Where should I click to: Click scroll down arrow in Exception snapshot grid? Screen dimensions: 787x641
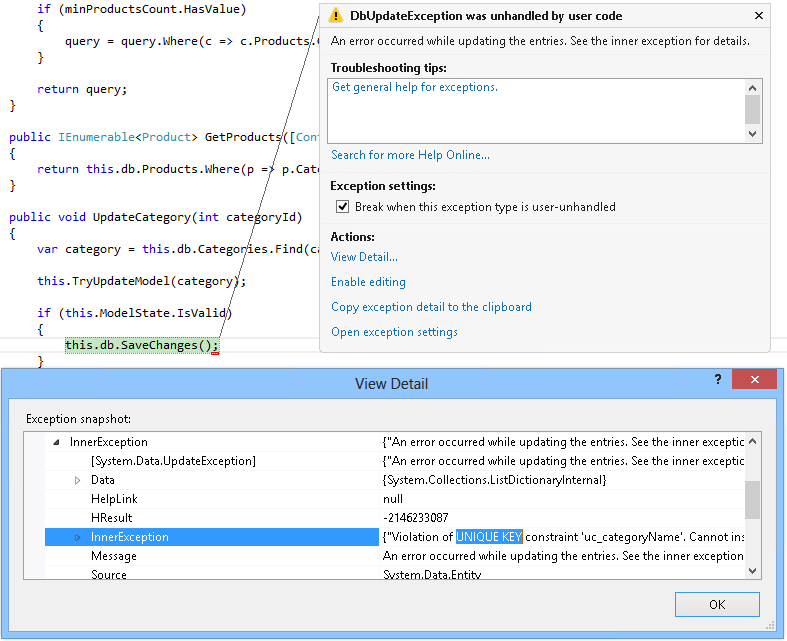point(753,569)
